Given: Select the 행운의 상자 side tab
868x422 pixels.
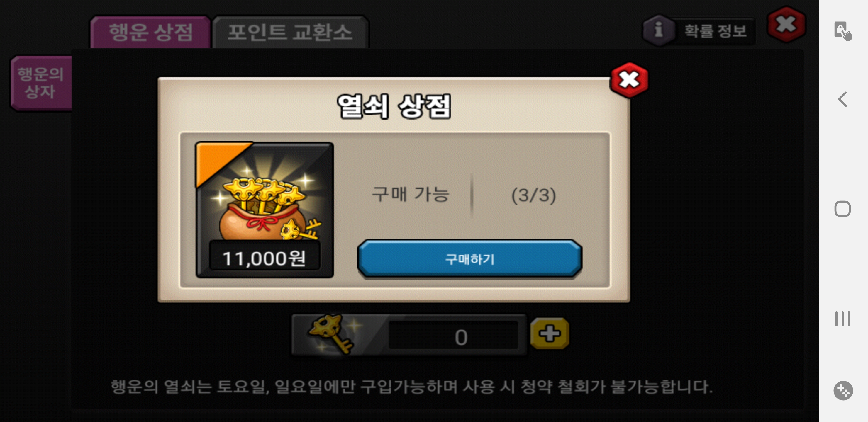Looking at the screenshot, I should point(41,83).
